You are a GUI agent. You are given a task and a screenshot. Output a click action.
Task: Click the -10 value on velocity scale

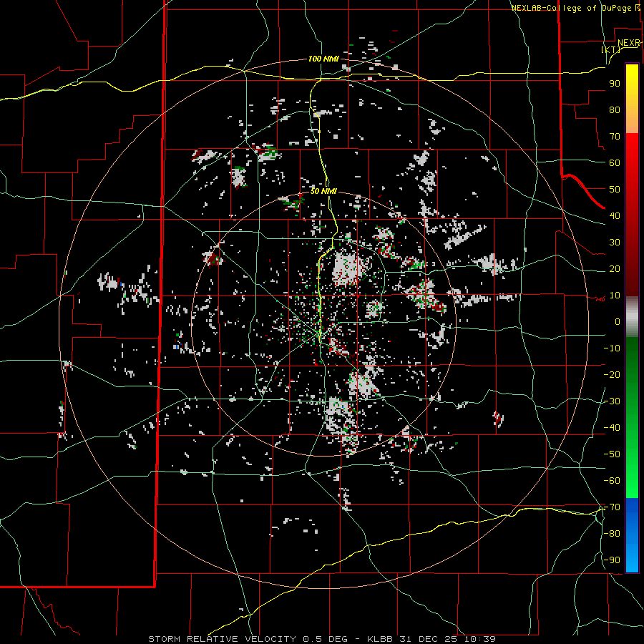click(x=612, y=348)
